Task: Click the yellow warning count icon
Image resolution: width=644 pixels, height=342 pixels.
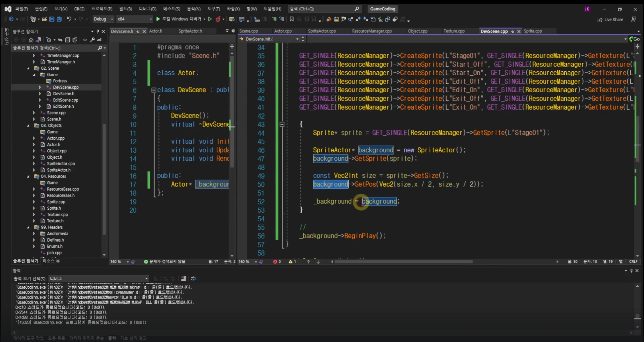Action: [290, 261]
